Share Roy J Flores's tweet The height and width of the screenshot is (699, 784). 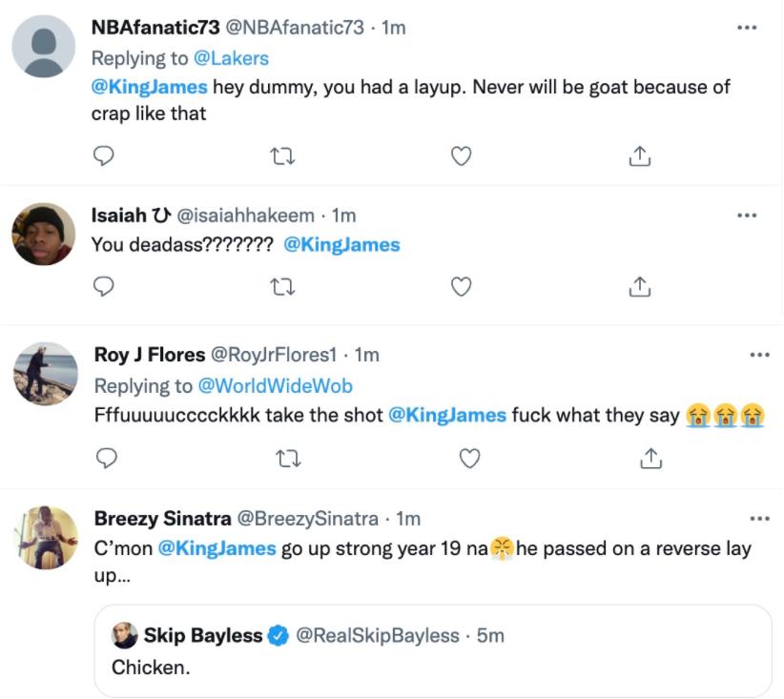(650, 459)
